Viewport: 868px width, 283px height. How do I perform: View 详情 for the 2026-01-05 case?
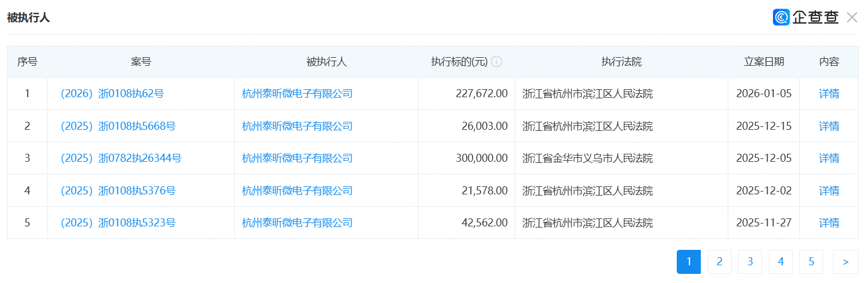(828, 94)
